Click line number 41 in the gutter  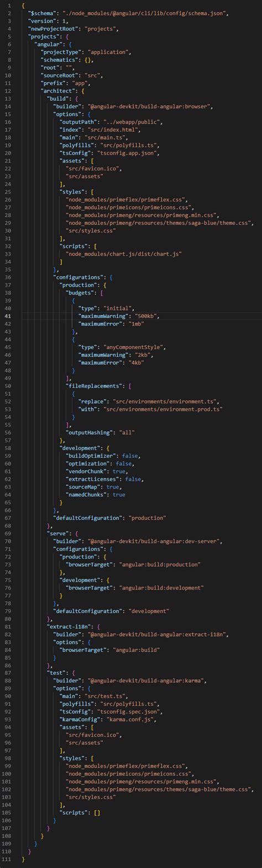tap(7, 316)
